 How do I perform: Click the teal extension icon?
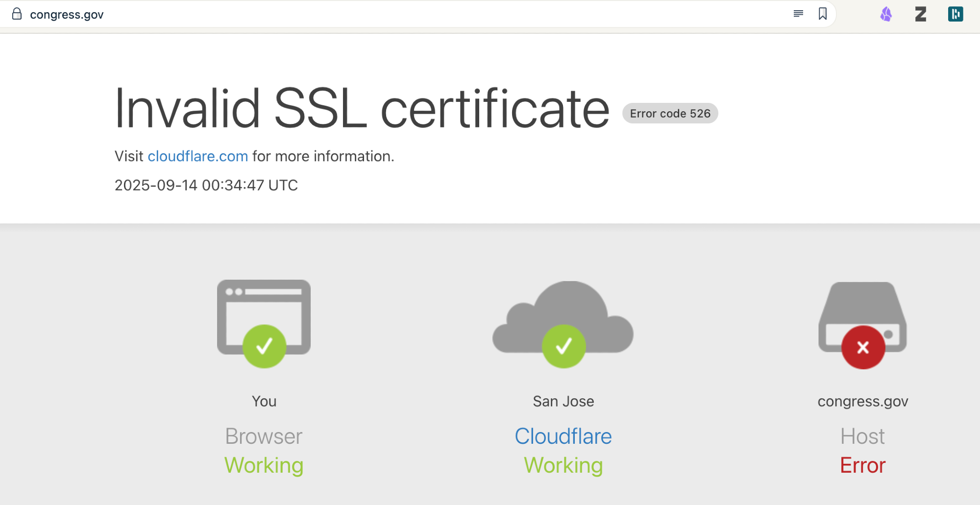tap(955, 14)
